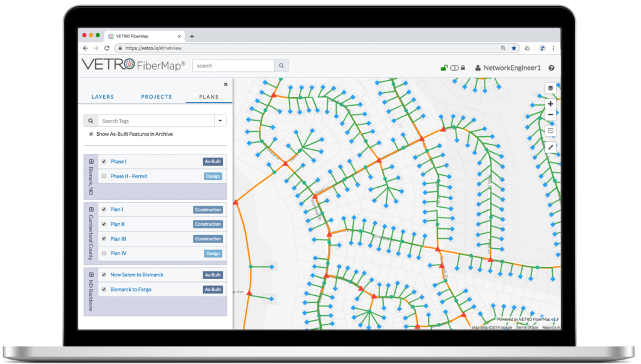Viewport: 641px width, 364px height.
Task: Open a new browser tab
Action: pos(192,36)
